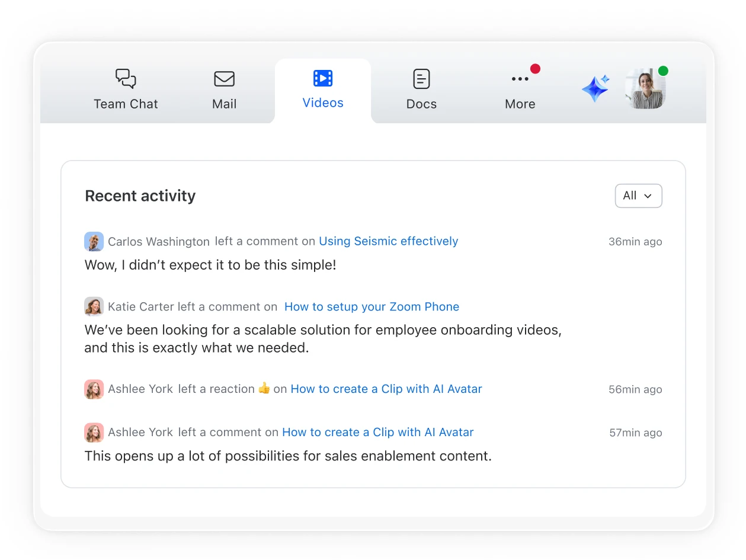746x560 pixels.
Task: Click the user profile picture in the top bar
Action: click(x=645, y=90)
